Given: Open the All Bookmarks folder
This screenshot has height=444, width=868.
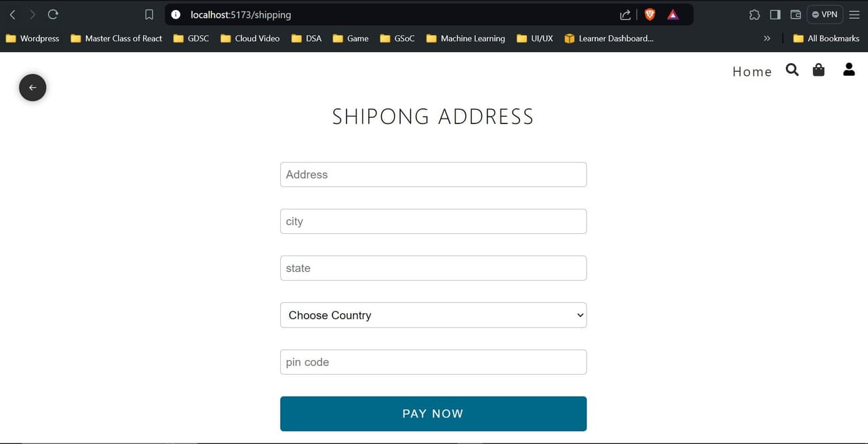Looking at the screenshot, I should pos(826,39).
